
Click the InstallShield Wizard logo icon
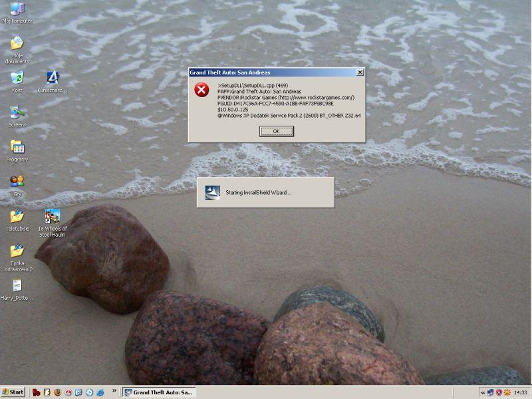click(x=212, y=192)
